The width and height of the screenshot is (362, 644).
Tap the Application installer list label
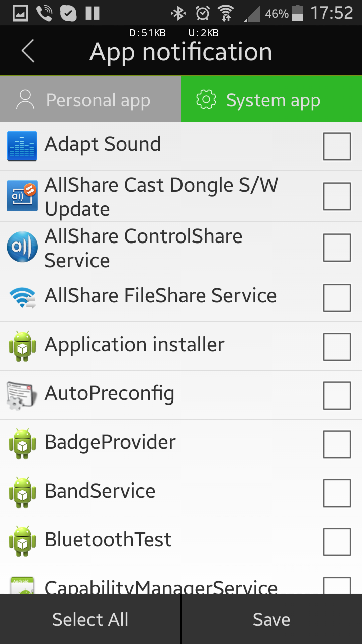coord(135,345)
